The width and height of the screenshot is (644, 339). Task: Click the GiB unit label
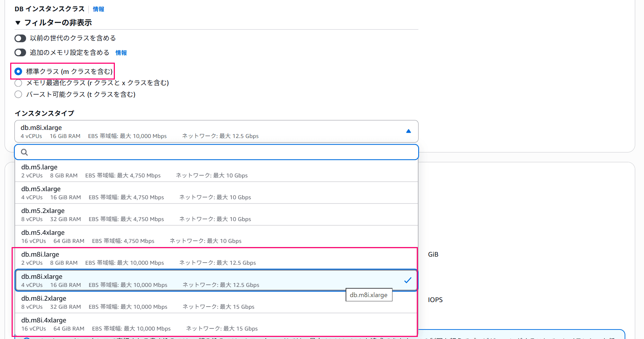433,255
